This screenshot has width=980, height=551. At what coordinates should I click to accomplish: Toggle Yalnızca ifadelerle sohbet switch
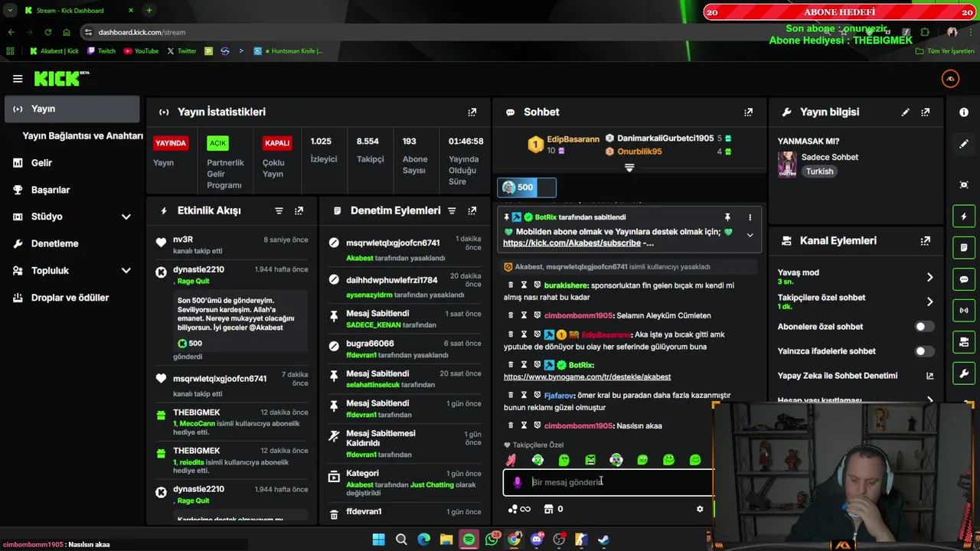point(925,351)
